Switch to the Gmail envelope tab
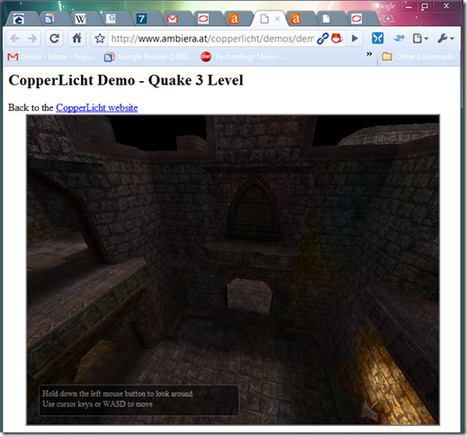Screen dimensions: 467x436 [x=172, y=19]
